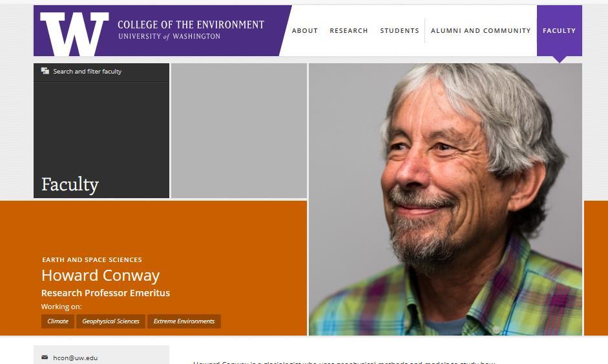The height and width of the screenshot is (364, 608).
Task: Click Howard Conway's portrait photo
Action: 445,199
